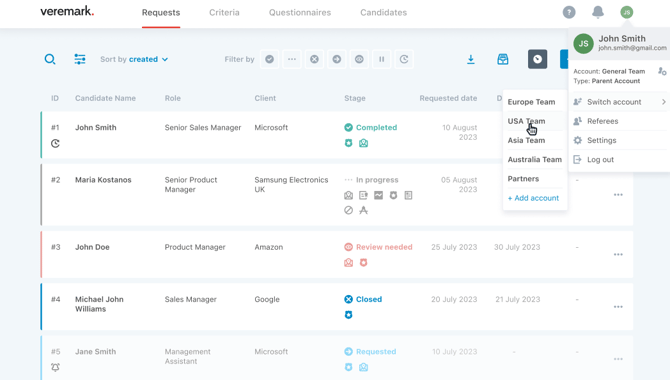
Task: Click the dark clock square button
Action: [538, 59]
